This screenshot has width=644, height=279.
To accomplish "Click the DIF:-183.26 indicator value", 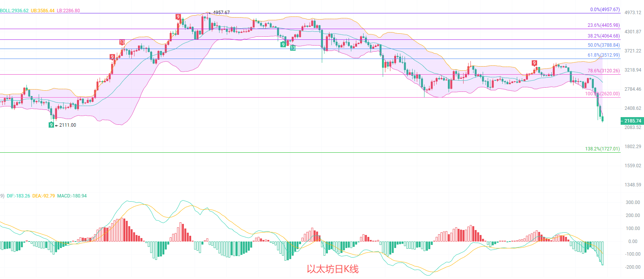I will click(x=18, y=196).
